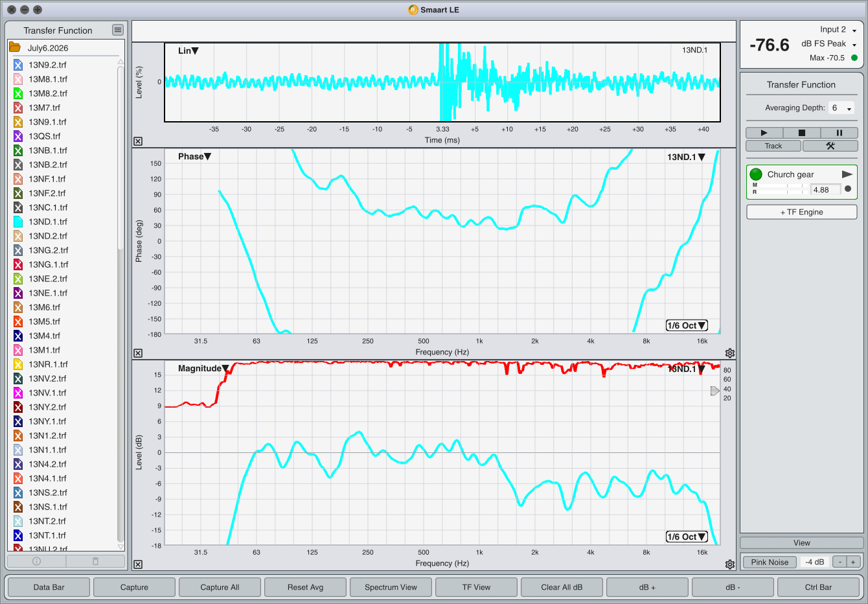Click the Transfer Function panel menu icon
This screenshot has width=868, height=604.
tap(117, 30)
